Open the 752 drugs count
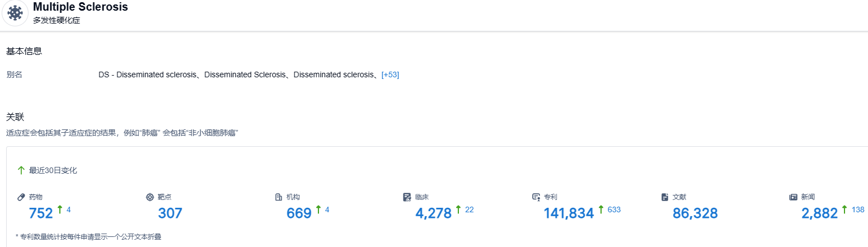868x247 pixels. click(x=41, y=213)
